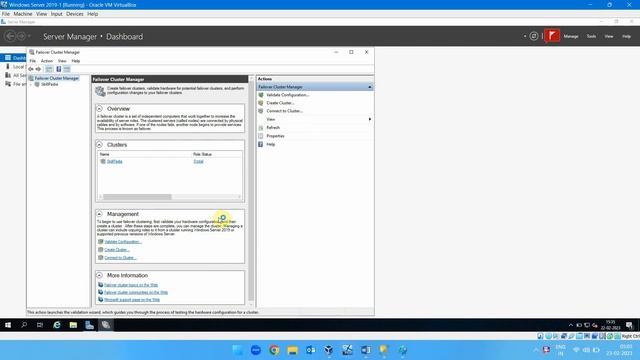
Task: Open File Explorer from host taskbar
Action: [x=292, y=350]
